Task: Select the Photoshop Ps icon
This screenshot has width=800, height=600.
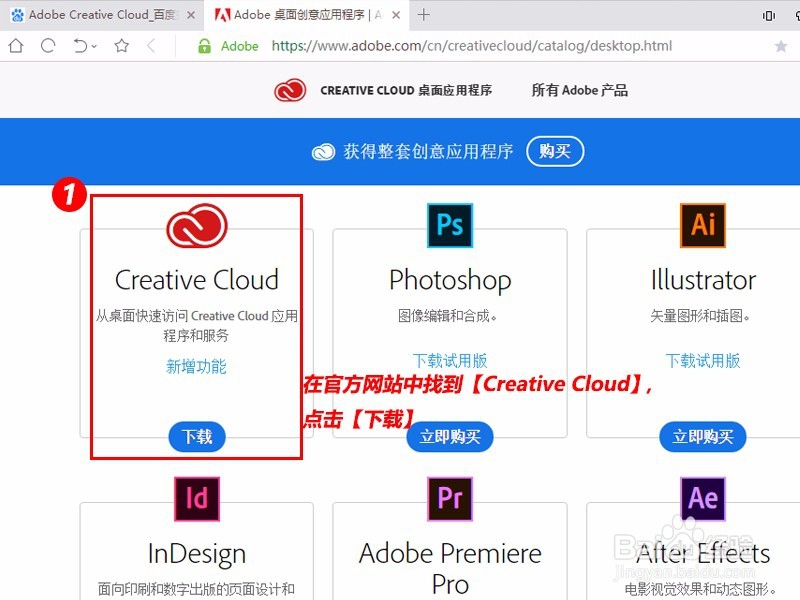Action: click(x=449, y=225)
